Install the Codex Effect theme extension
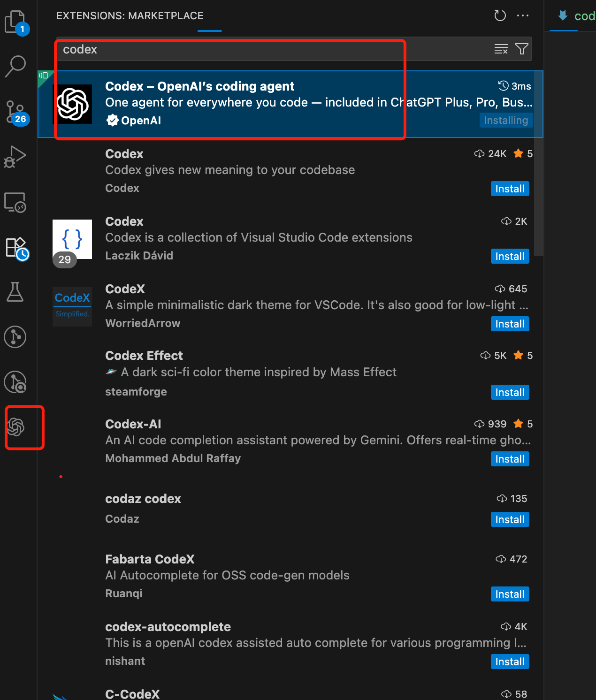This screenshot has height=700, width=596. click(x=510, y=392)
